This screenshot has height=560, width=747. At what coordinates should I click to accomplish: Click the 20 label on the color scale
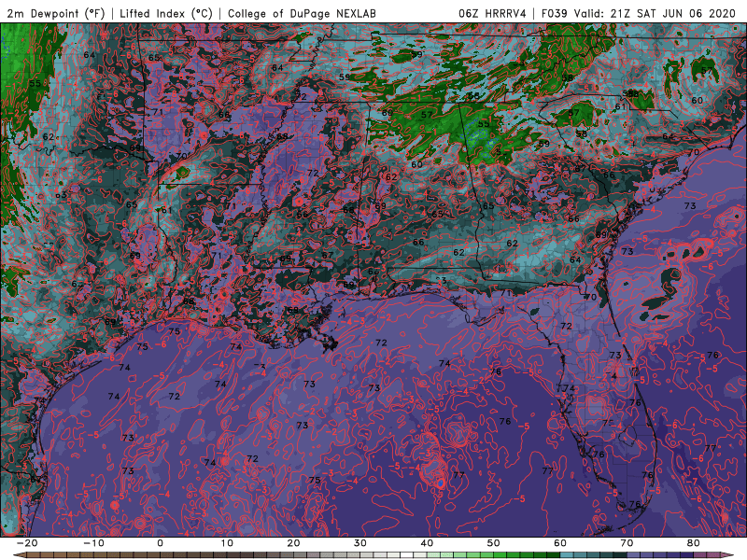pyautogui.click(x=293, y=543)
